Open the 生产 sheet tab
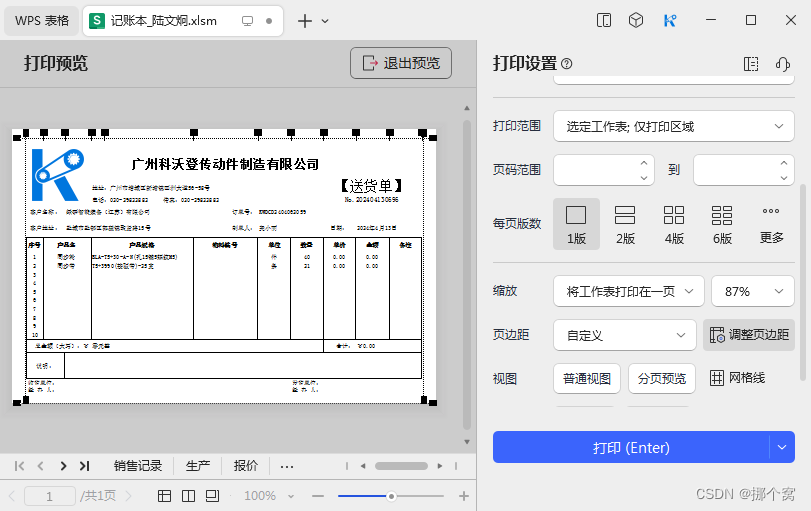 [198, 466]
